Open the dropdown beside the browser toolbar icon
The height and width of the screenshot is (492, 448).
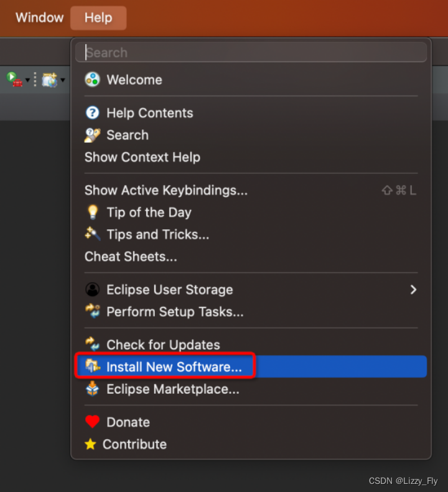click(x=63, y=80)
